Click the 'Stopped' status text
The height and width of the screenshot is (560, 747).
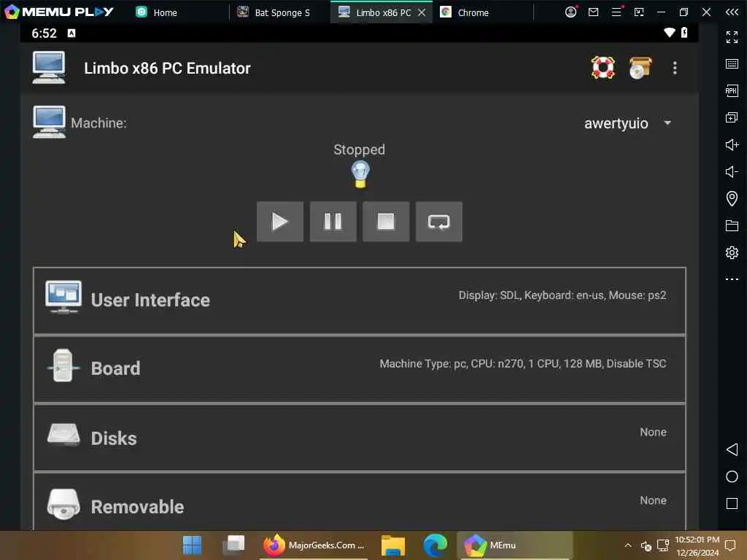tap(359, 150)
